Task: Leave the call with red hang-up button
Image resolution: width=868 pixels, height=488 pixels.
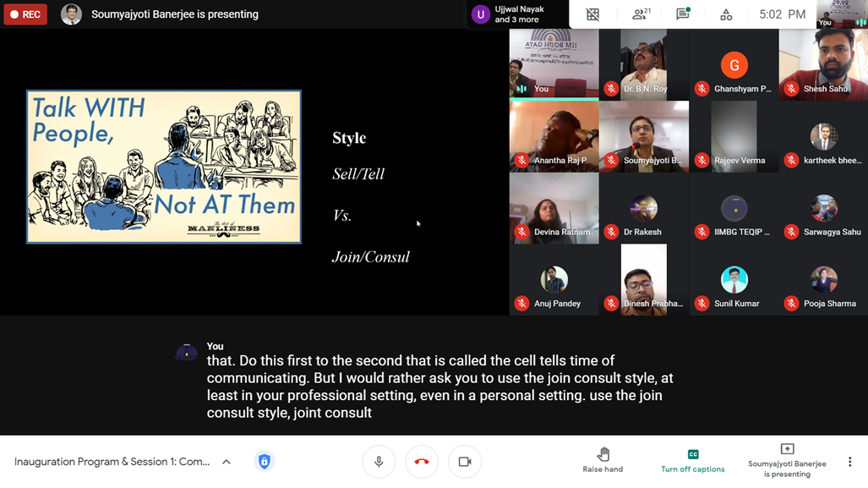Action: [x=422, y=462]
